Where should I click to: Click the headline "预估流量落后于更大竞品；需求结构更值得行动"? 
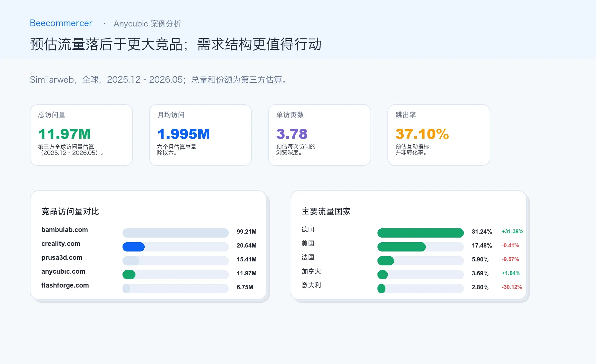176,44
